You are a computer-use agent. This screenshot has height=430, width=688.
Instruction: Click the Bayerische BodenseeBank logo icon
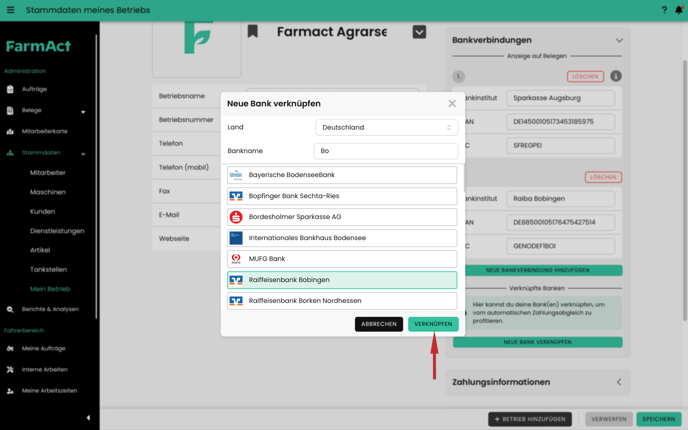pos(236,175)
